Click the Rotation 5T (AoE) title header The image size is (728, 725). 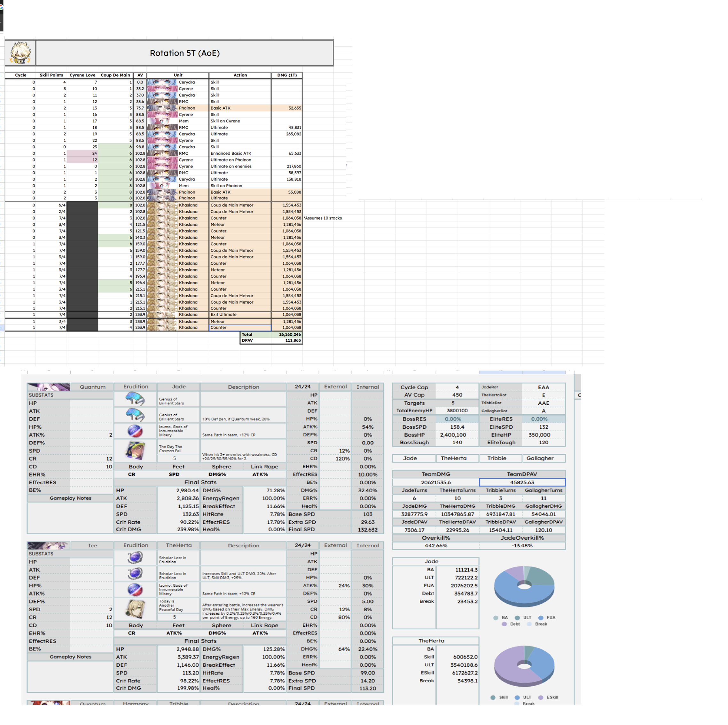tap(185, 53)
